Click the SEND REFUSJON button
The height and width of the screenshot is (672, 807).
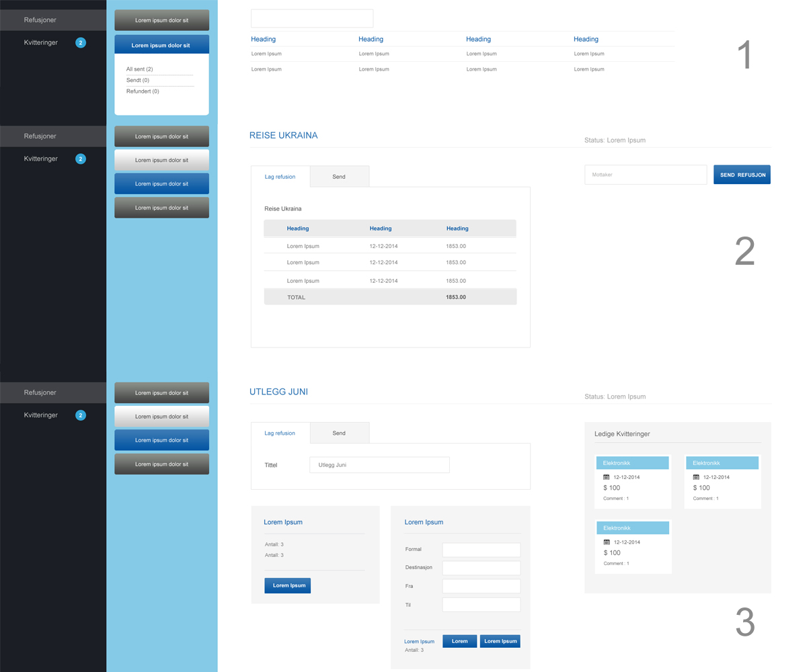(742, 175)
